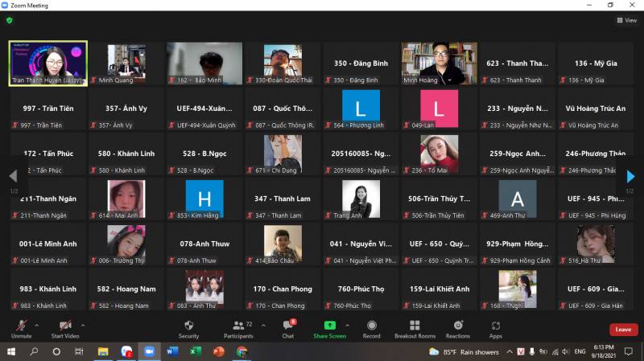Open Word from the Windows taskbar
The image size is (644, 361).
[172, 352]
